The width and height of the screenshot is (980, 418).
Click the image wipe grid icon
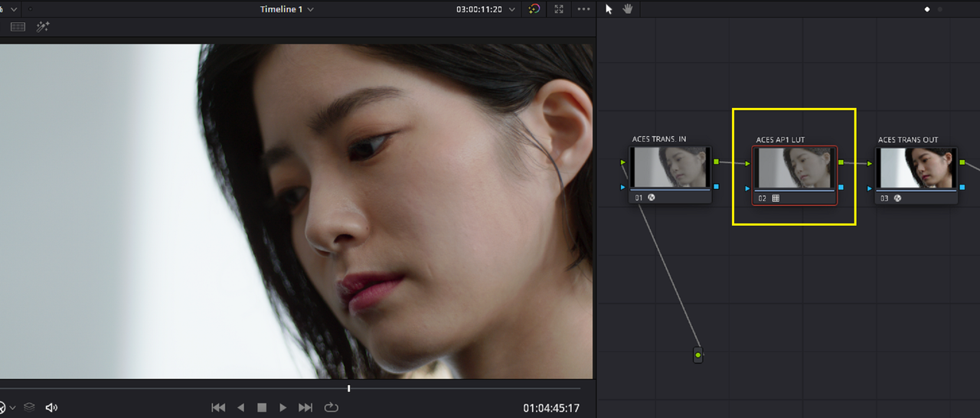(18, 27)
